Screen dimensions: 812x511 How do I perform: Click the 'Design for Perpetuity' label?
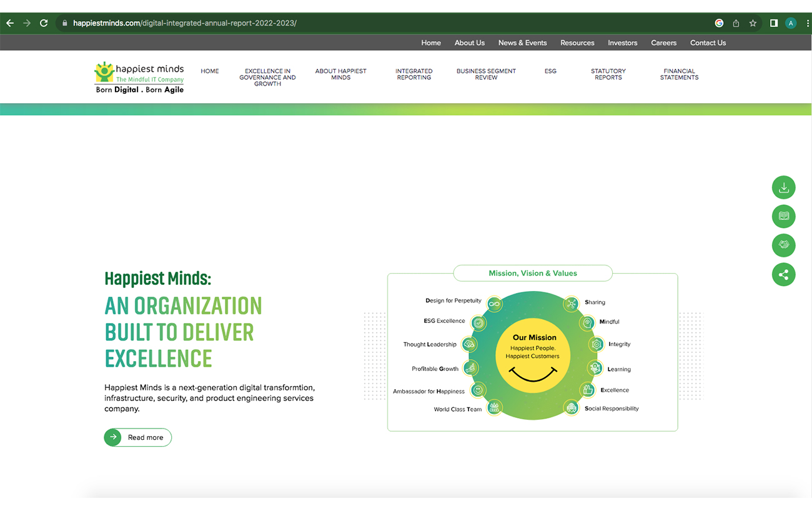[453, 300]
